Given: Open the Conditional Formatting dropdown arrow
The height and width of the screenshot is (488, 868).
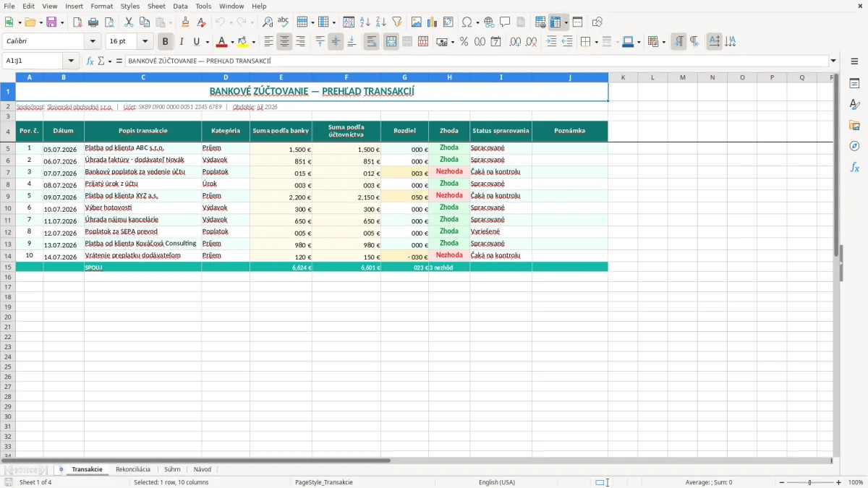Looking at the screenshot, I should point(663,42).
